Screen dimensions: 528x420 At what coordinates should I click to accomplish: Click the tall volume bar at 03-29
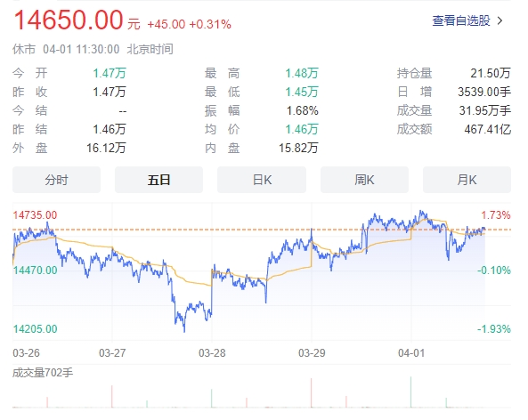311,392
